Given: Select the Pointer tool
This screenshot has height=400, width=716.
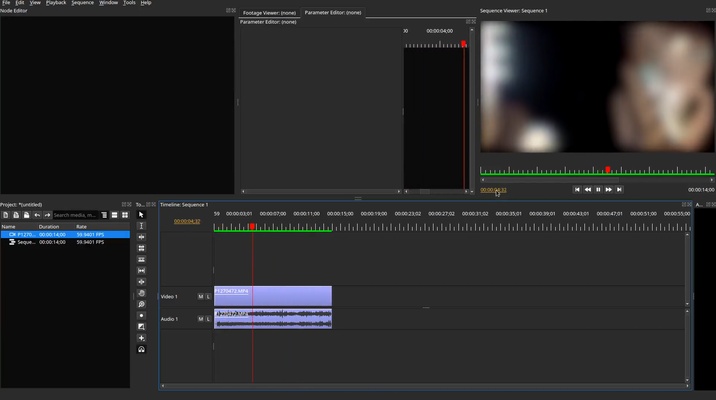Looking at the screenshot, I should (x=141, y=215).
